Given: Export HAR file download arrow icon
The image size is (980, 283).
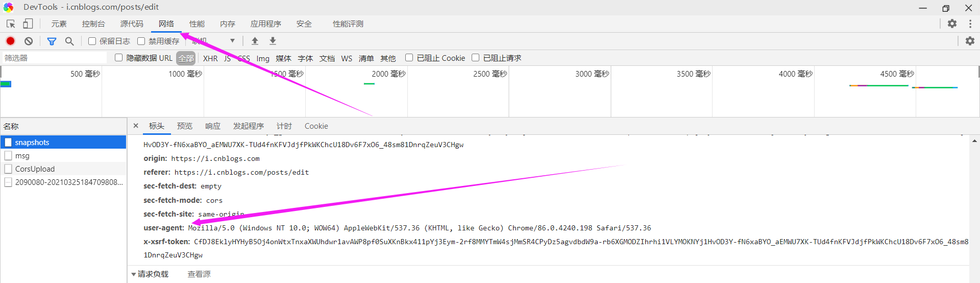Looking at the screenshot, I should [x=273, y=41].
